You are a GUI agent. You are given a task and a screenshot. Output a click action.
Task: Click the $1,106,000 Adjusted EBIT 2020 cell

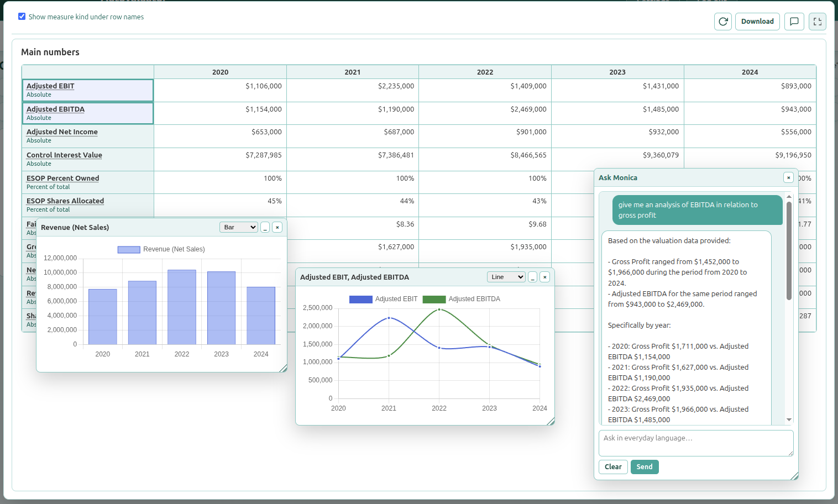[x=220, y=90]
